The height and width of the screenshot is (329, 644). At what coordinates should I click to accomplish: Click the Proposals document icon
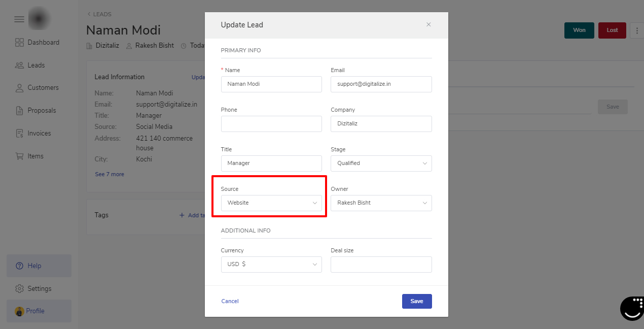point(20,111)
